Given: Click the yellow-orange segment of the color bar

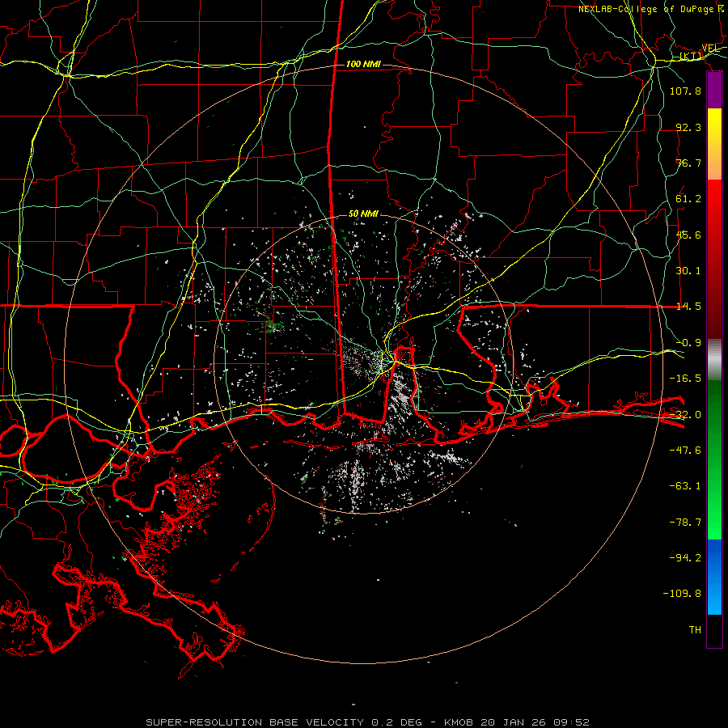Looking at the screenshot, I should click(714, 144).
